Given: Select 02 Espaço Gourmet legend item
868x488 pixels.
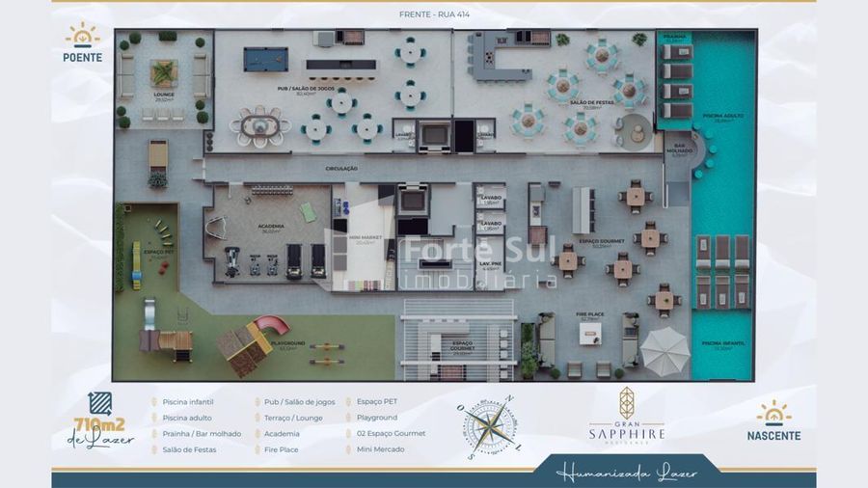Looking at the screenshot, I should [392, 433].
